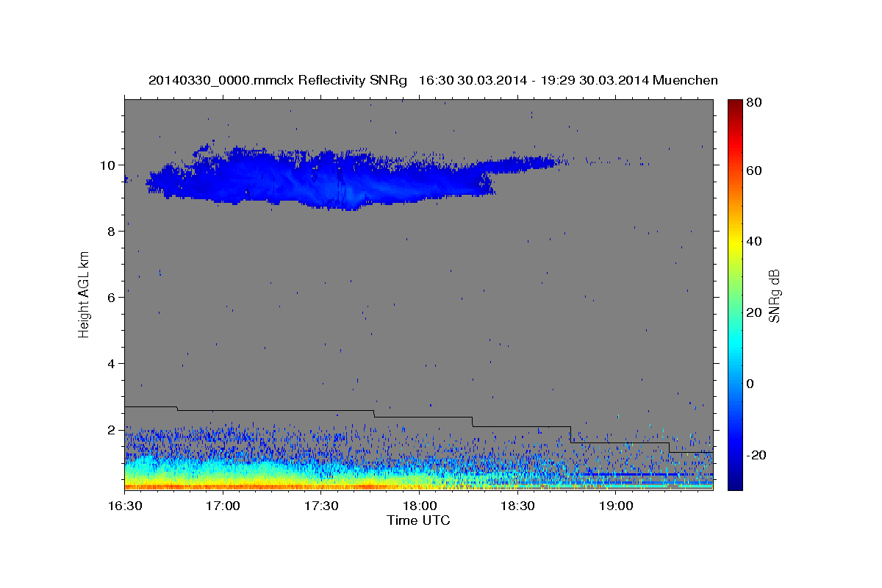882x588 pixels.
Task: Click the colorbar value 20 label
Action: pyautogui.click(x=753, y=312)
